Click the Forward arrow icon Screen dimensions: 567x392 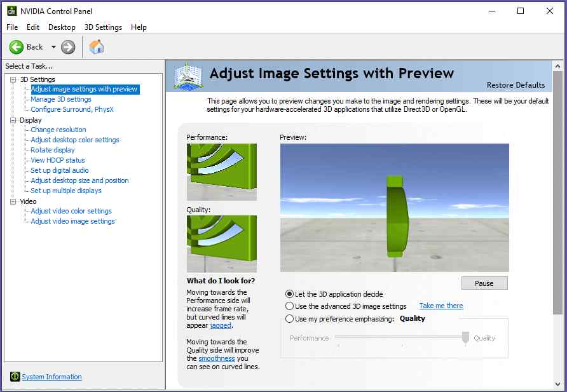[68, 47]
